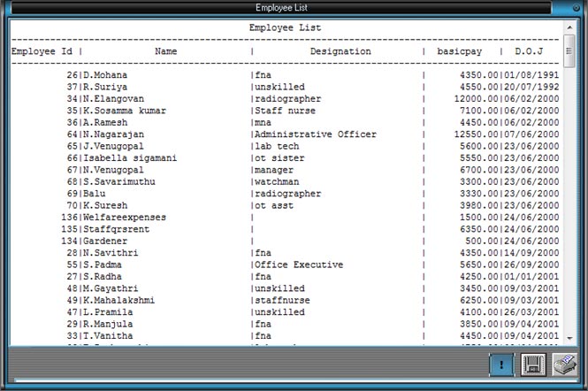The width and height of the screenshot is (588, 391).
Task: Click the basicpay value '12550.00'
Action: pyautogui.click(x=477, y=134)
